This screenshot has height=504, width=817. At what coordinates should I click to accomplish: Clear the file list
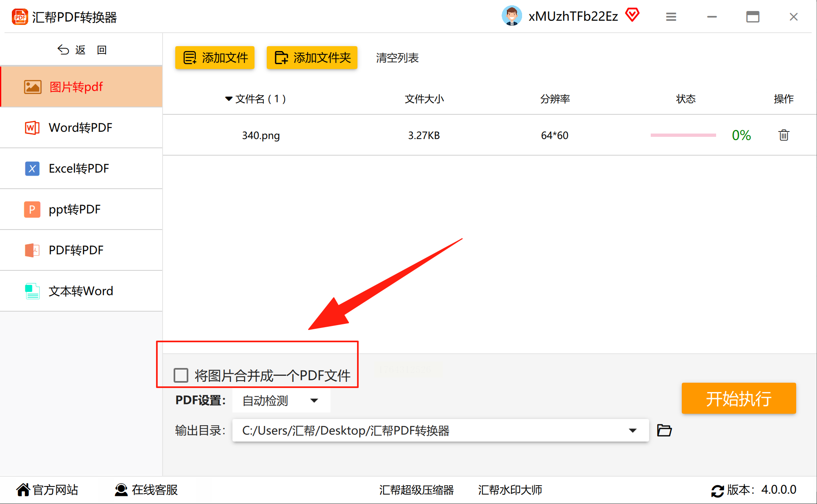(397, 58)
